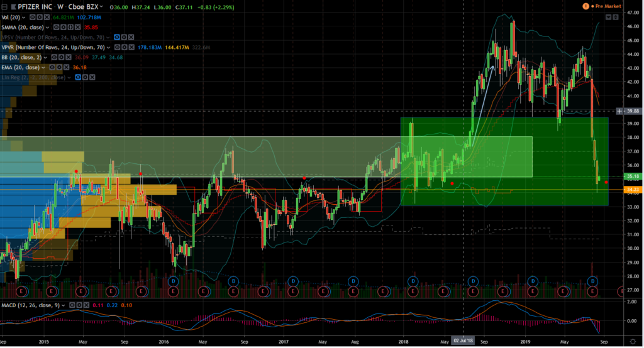Select the MACD (12, 26, close, 9) indicator title

point(31,306)
